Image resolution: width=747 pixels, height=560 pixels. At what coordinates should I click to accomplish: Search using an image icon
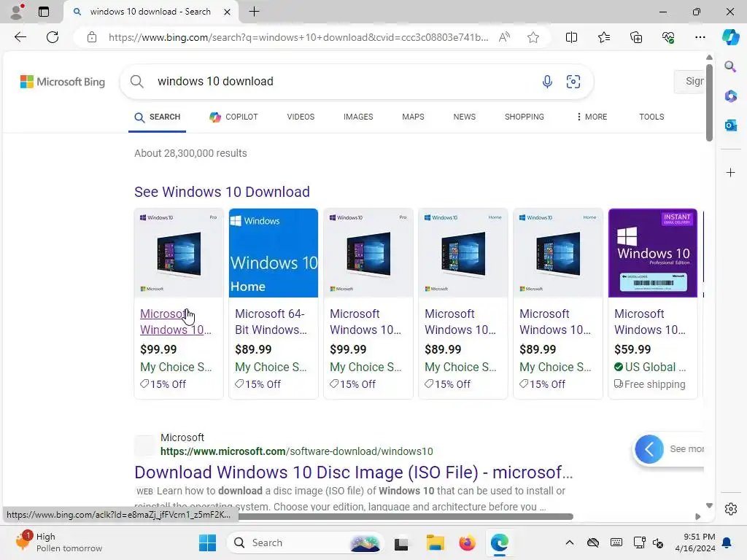(573, 82)
